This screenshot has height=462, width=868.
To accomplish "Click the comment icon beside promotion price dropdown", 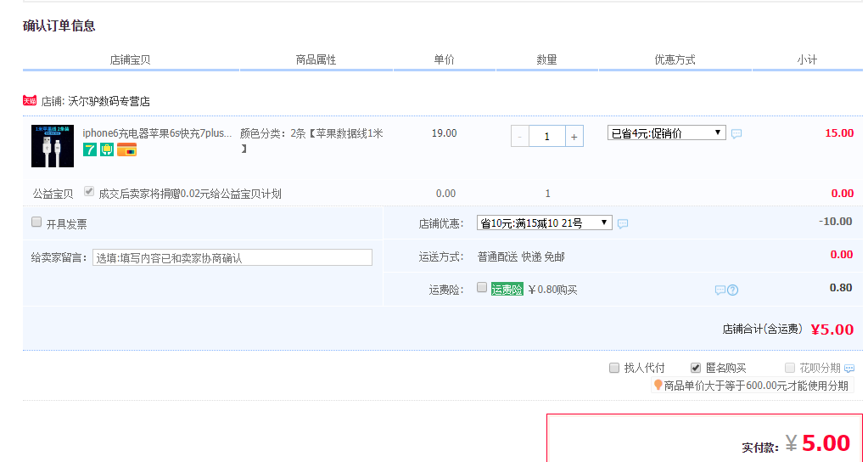I will point(736,133).
